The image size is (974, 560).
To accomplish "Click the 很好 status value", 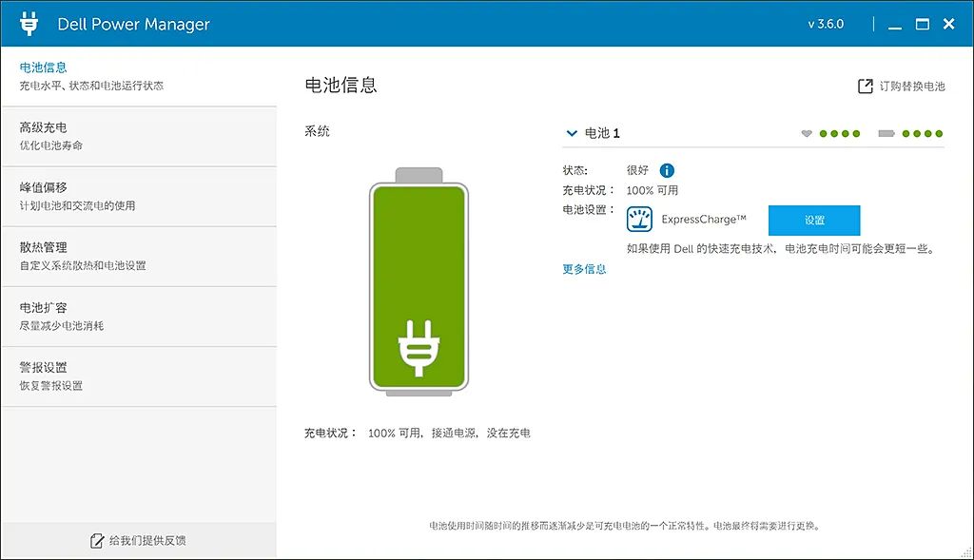I will [637, 170].
